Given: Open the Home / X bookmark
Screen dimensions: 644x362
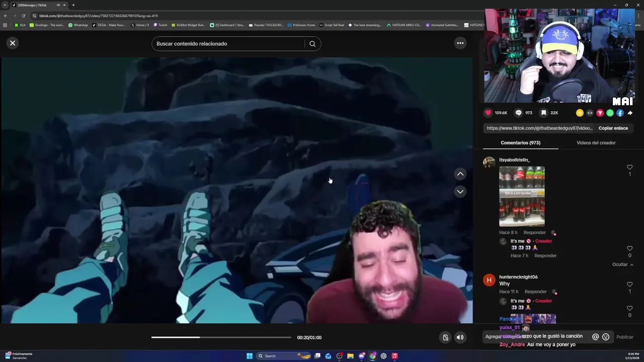Looking at the screenshot, I should [140, 25].
